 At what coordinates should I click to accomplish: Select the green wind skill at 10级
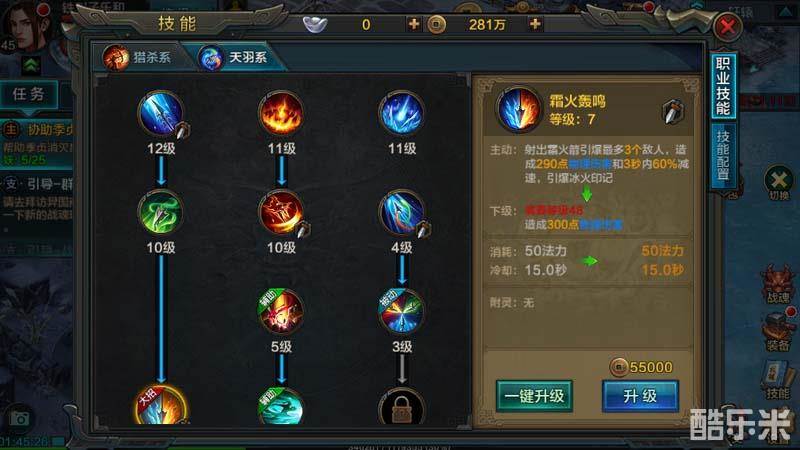tap(161, 212)
